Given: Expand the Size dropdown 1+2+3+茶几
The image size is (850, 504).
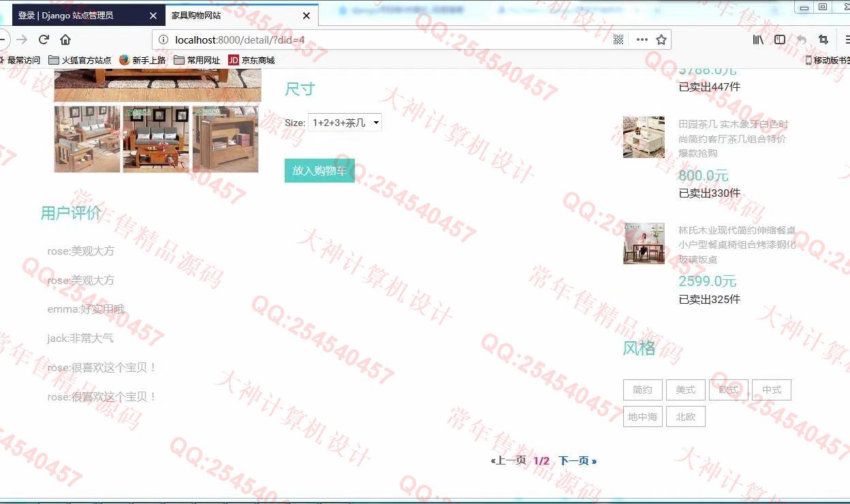Looking at the screenshot, I should (345, 123).
